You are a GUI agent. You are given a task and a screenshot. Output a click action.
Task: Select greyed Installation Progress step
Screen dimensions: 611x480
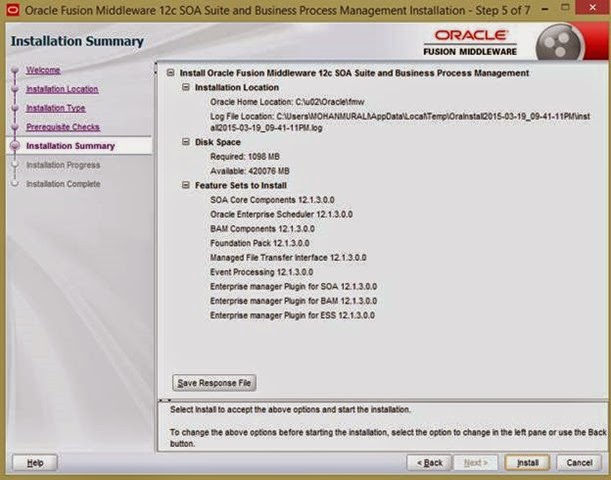coord(63,165)
